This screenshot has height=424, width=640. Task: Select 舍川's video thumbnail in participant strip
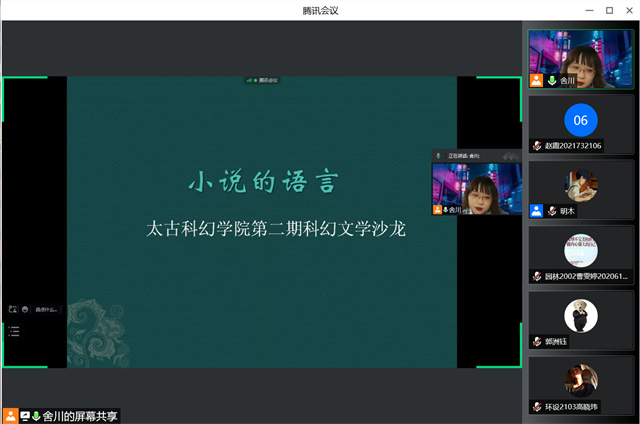tap(580, 58)
